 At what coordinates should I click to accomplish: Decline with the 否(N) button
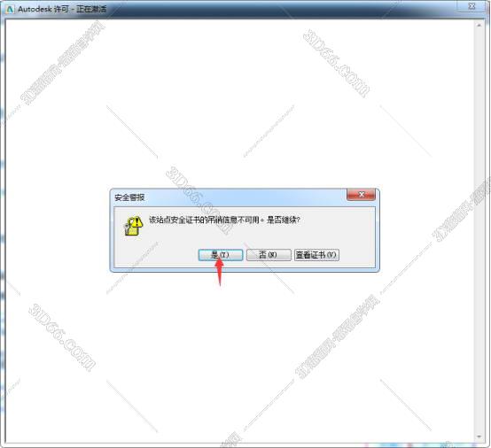(x=269, y=255)
